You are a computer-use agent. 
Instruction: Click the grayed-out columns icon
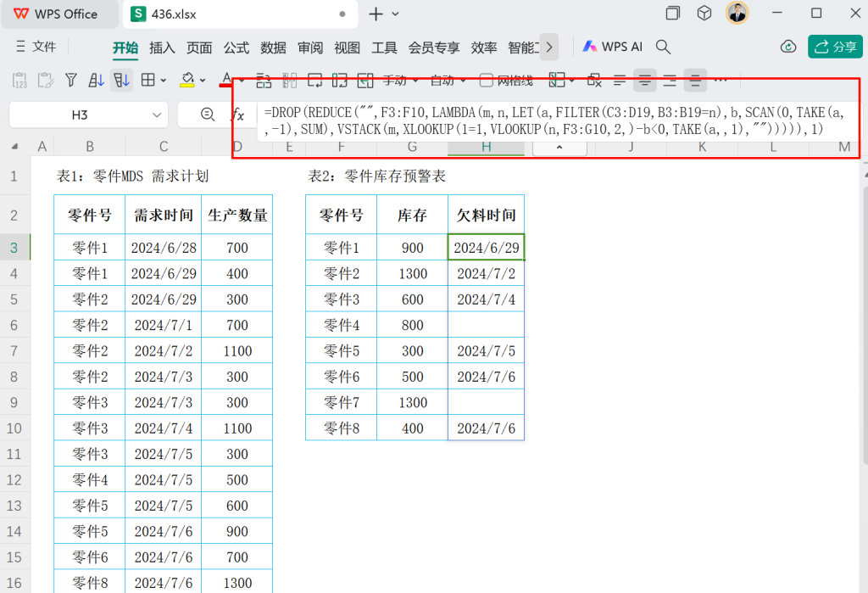(290, 81)
